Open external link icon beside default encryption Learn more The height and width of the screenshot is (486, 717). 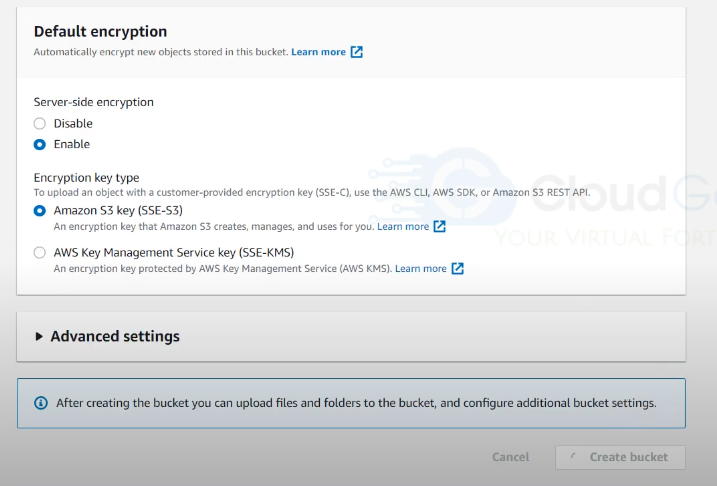(x=357, y=52)
